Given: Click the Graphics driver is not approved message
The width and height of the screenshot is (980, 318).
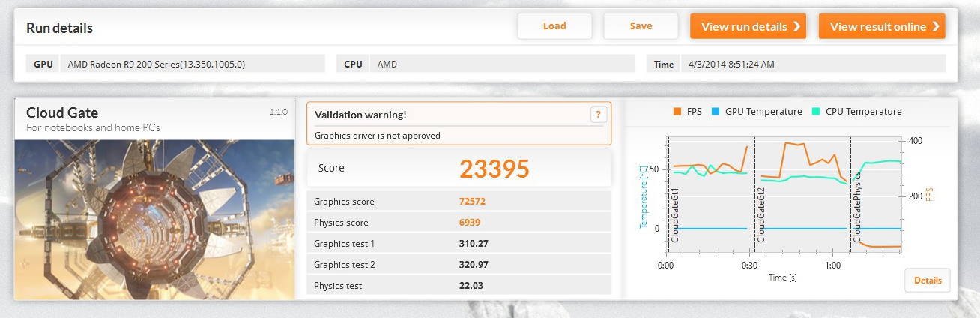Looking at the screenshot, I should point(377,136).
